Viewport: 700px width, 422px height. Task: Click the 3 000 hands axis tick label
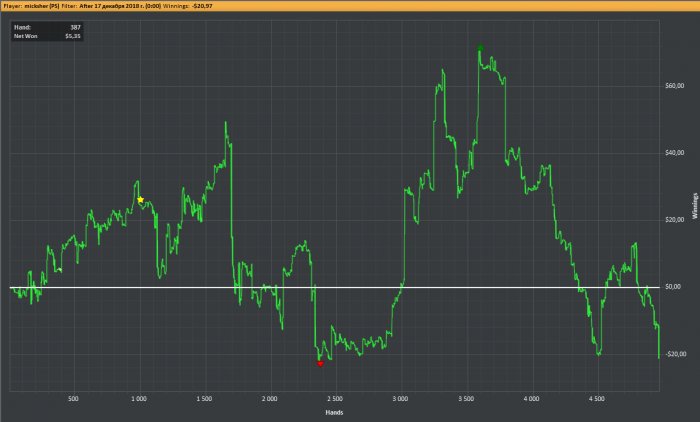(400, 399)
